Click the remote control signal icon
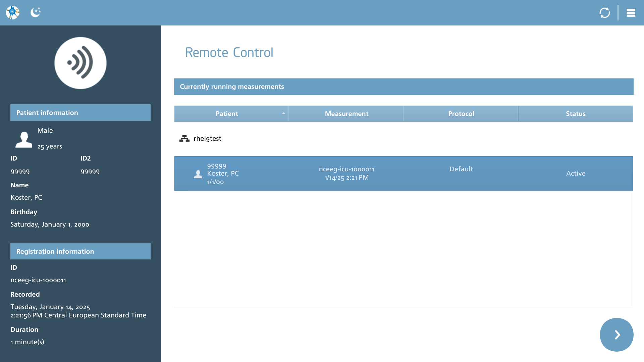This screenshot has height=362, width=644. point(80,63)
